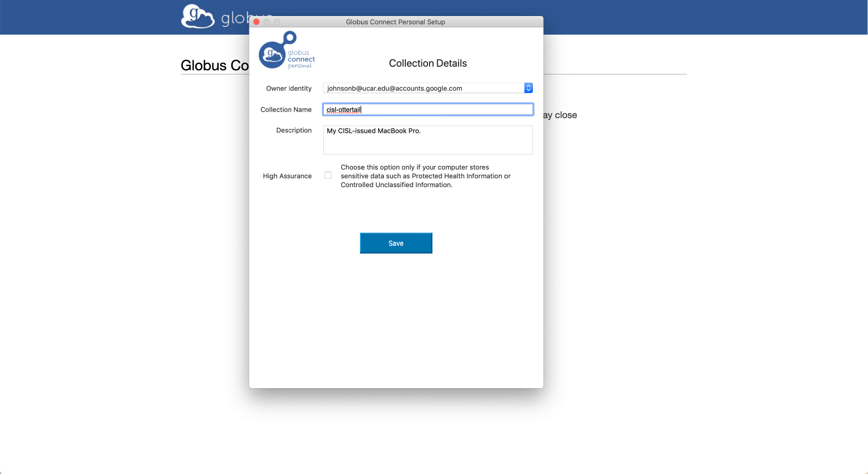Click the 'Collection Details' heading
This screenshot has width=868, height=474.
(x=428, y=63)
